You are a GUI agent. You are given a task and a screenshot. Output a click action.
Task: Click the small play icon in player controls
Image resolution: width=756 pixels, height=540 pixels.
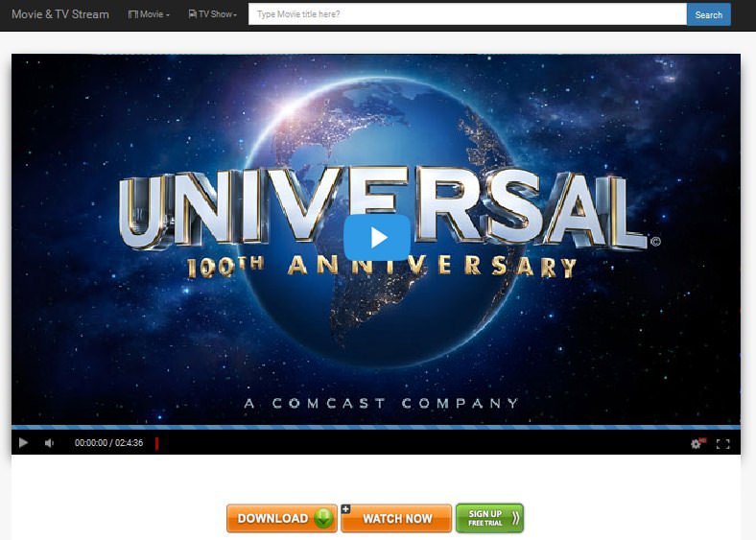[23, 442]
